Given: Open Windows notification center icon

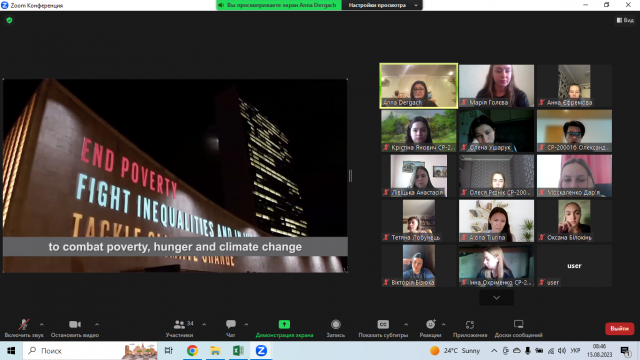Looking at the screenshot, I should (x=625, y=351).
